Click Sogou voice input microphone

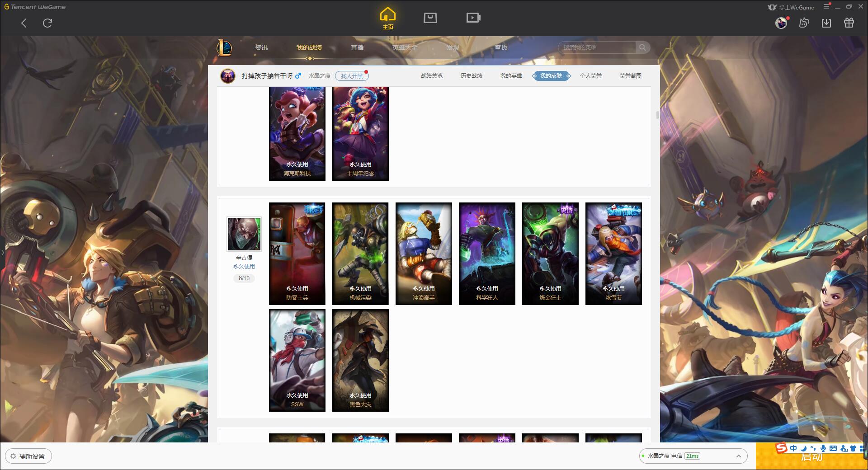[823, 448]
